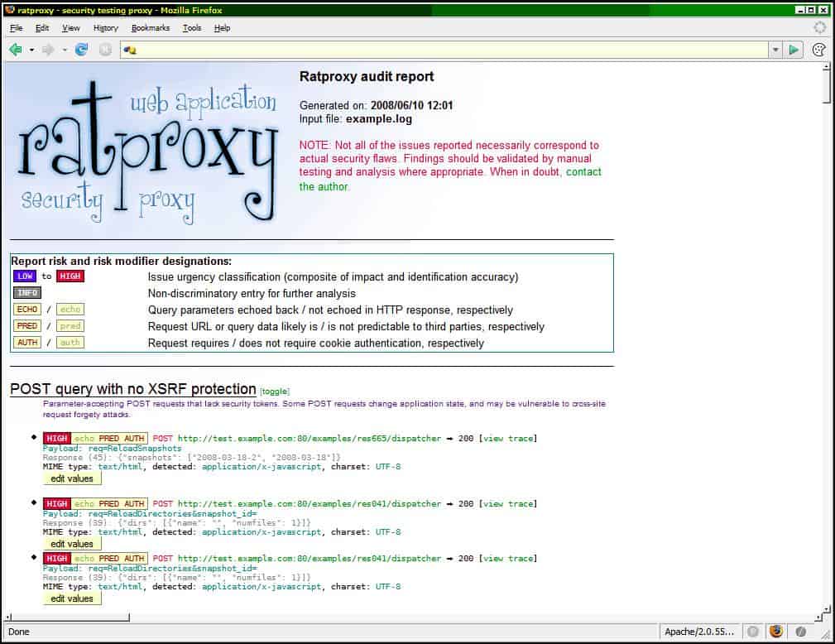The width and height of the screenshot is (835, 644).
Task: Click the greyed-out Stop loading button
Action: click(x=105, y=50)
